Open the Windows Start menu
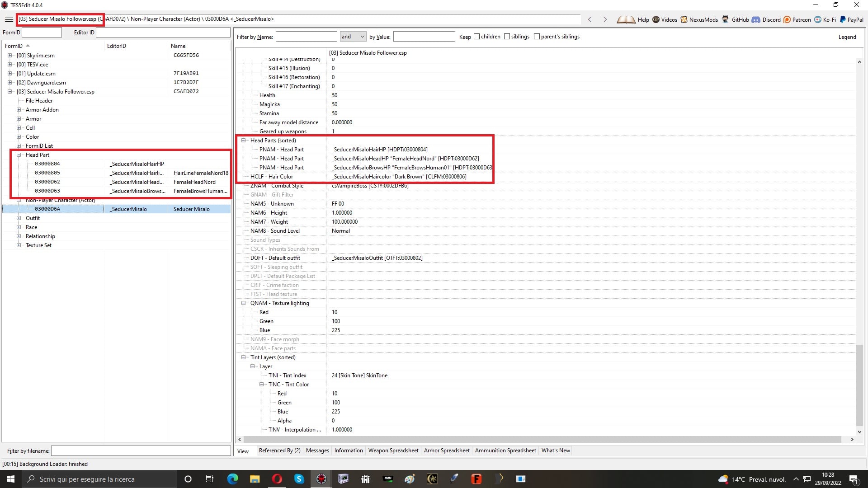 [x=11, y=479]
